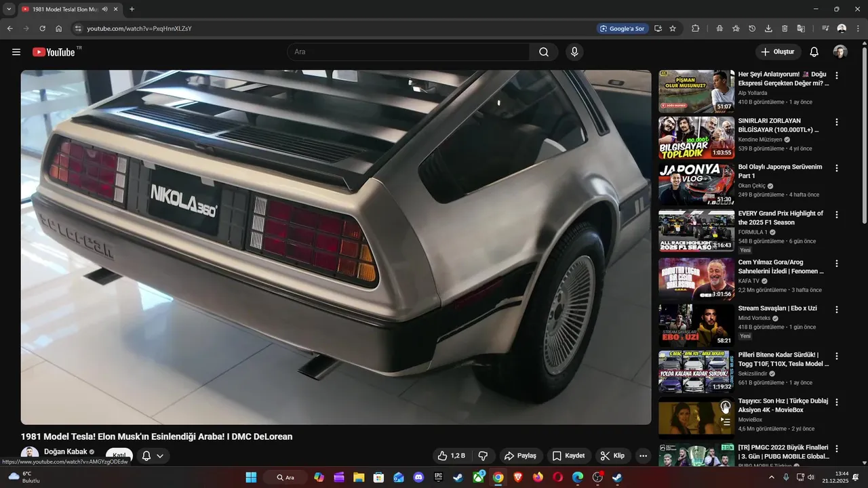
Task: Launch Epic Games from the taskbar
Action: pyautogui.click(x=439, y=477)
